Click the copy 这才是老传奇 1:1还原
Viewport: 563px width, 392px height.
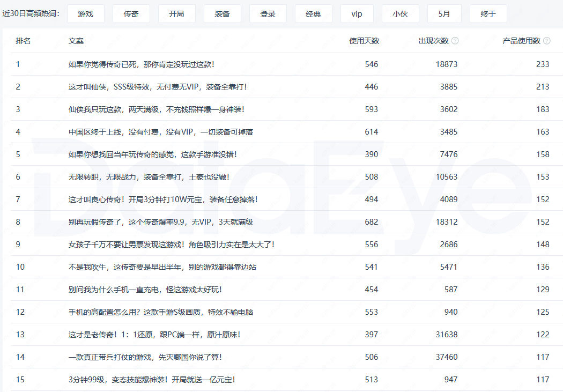154,335
